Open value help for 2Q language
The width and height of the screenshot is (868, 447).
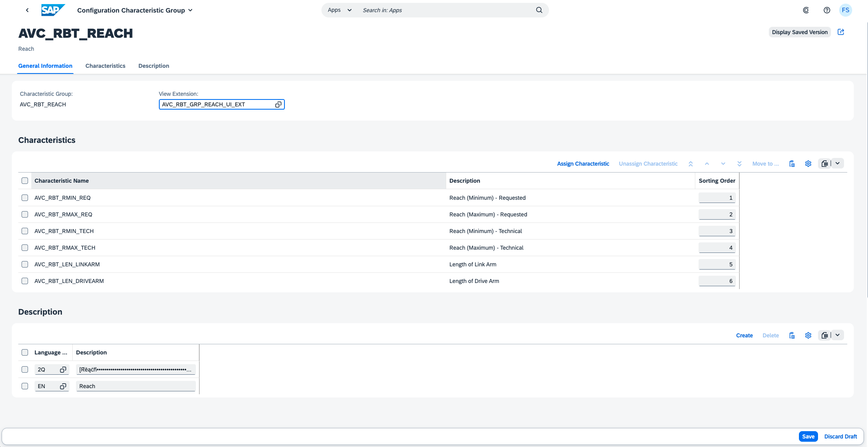pos(63,369)
